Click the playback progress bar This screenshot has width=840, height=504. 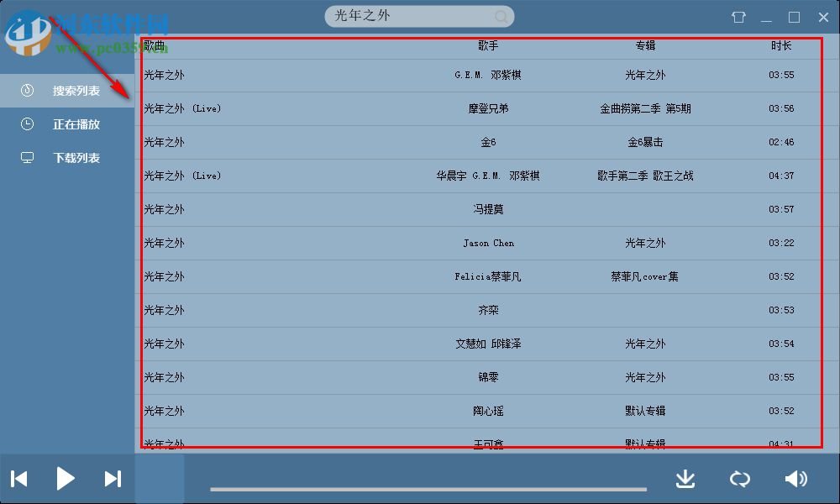428,486
